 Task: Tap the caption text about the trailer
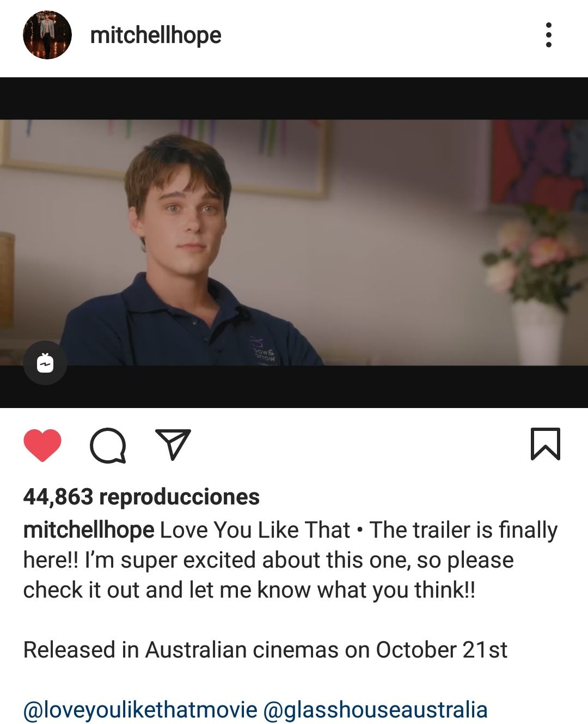coord(290,560)
